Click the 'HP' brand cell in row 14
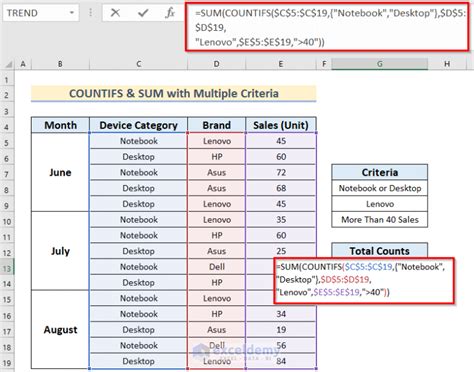This screenshot has height=372, width=474. click(x=217, y=282)
